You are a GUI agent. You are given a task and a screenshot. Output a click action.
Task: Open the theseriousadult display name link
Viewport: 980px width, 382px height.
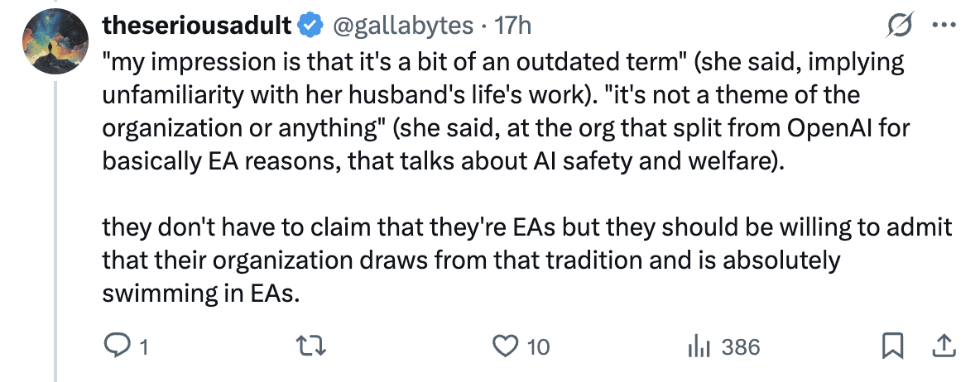pos(197,26)
